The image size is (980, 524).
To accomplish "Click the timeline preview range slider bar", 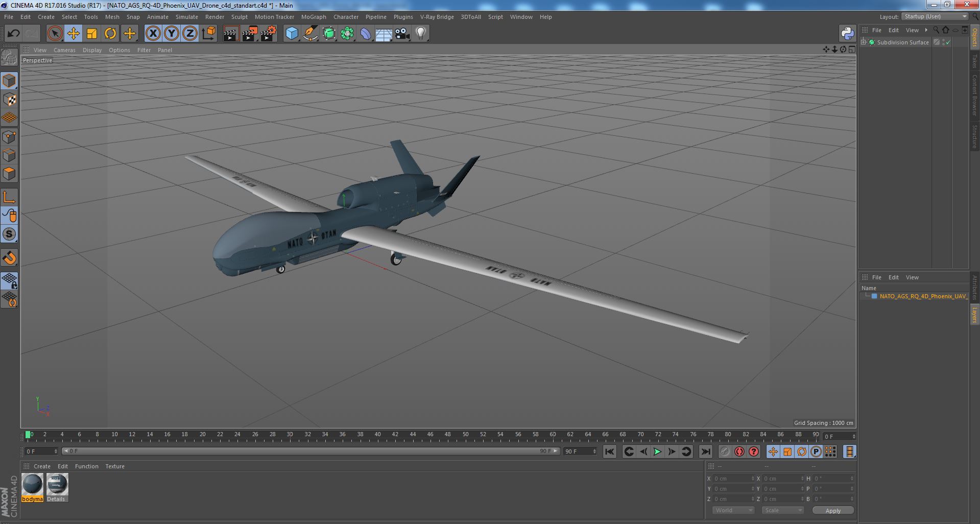I will tap(310, 451).
